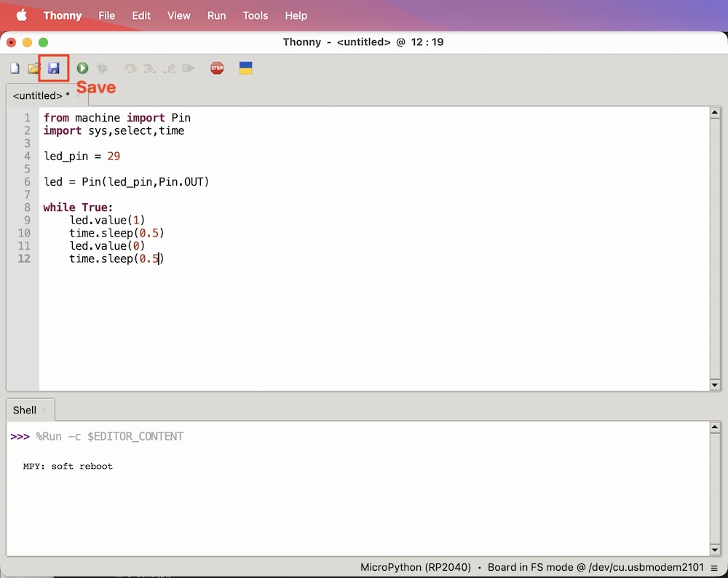
Task: Run the current script
Action: click(x=82, y=68)
